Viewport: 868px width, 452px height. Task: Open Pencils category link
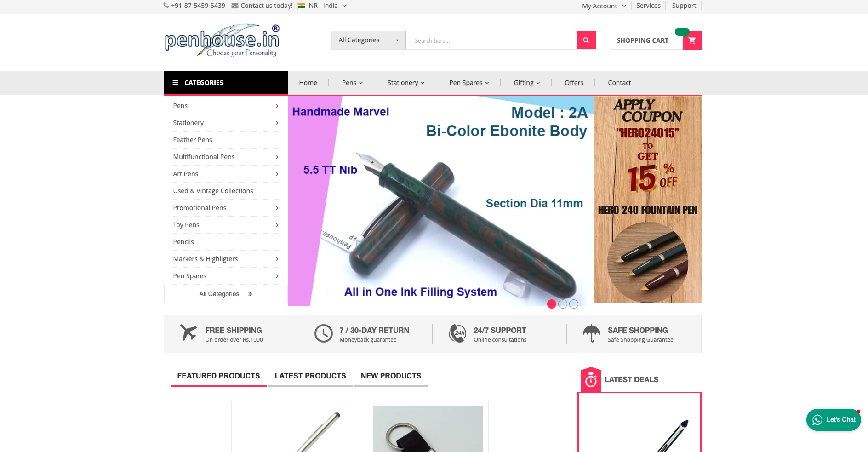(183, 242)
